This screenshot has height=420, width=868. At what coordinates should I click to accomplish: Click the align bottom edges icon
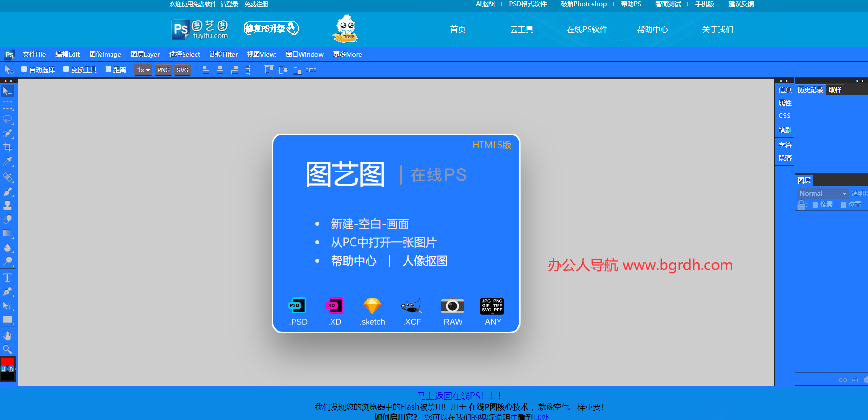(297, 70)
